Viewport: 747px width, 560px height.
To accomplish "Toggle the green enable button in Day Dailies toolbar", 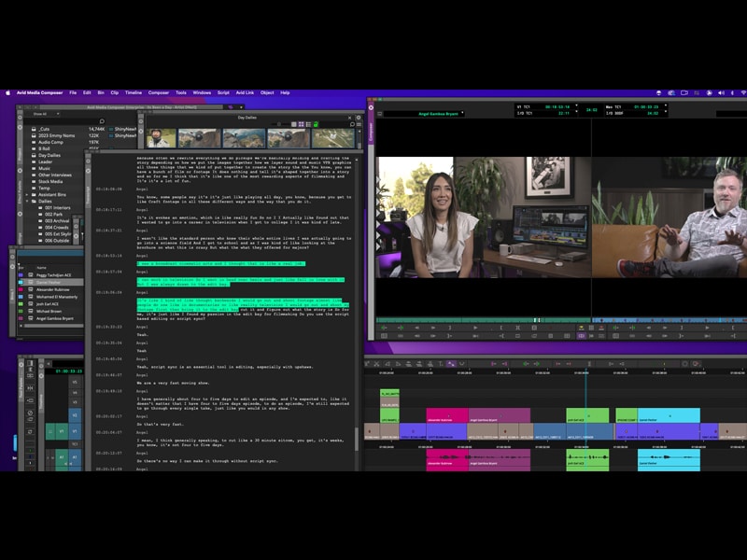I will [315, 122].
